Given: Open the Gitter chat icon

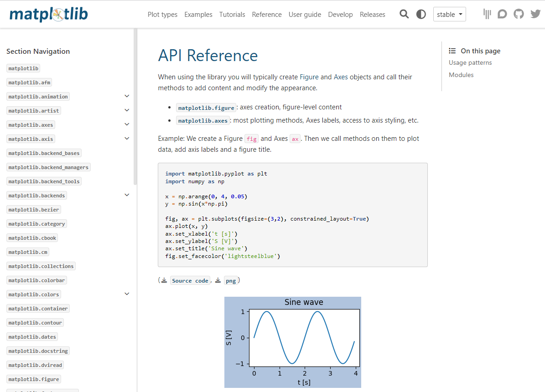Looking at the screenshot, I should click(x=487, y=14).
